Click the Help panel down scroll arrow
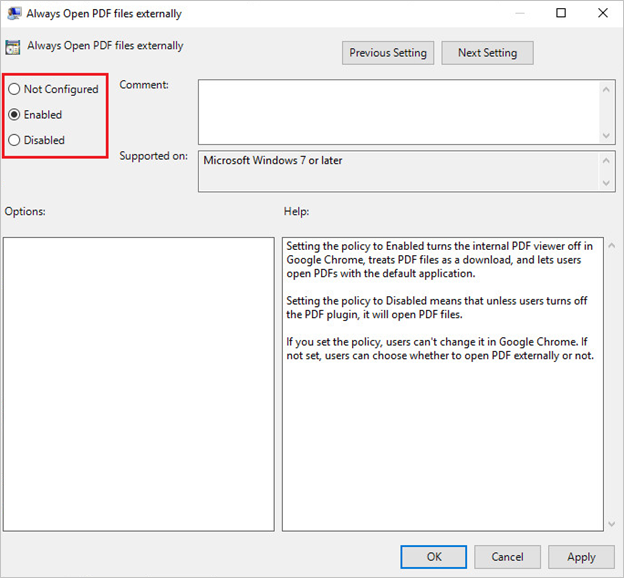624x578 pixels. coord(612,524)
